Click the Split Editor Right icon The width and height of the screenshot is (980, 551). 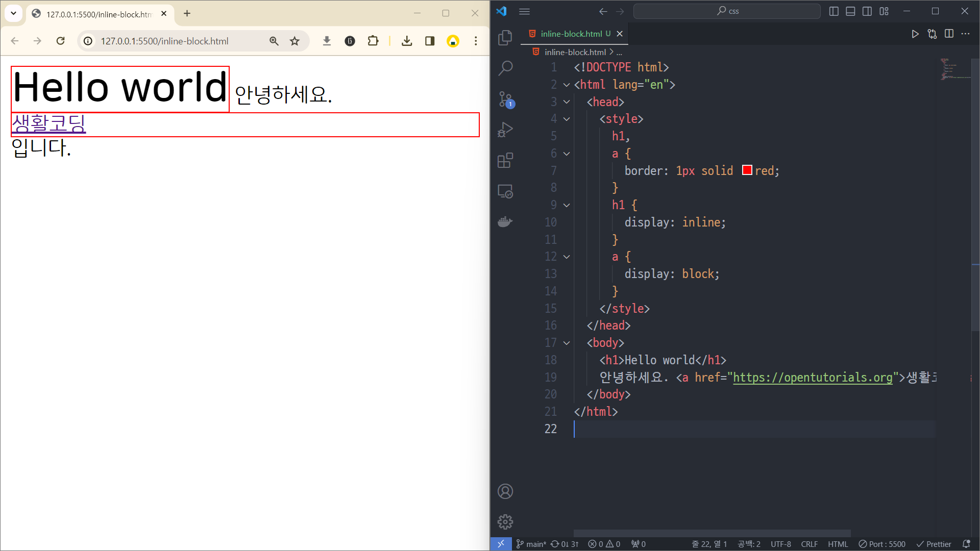tap(949, 34)
